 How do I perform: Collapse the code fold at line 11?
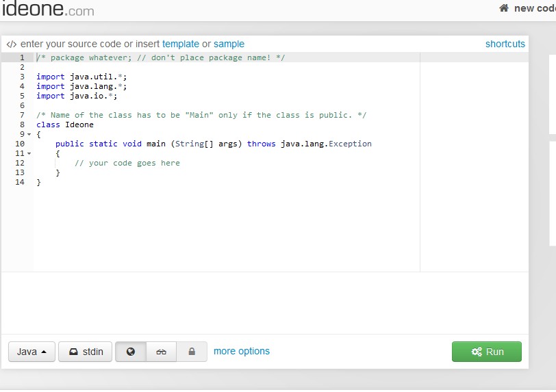(x=29, y=153)
